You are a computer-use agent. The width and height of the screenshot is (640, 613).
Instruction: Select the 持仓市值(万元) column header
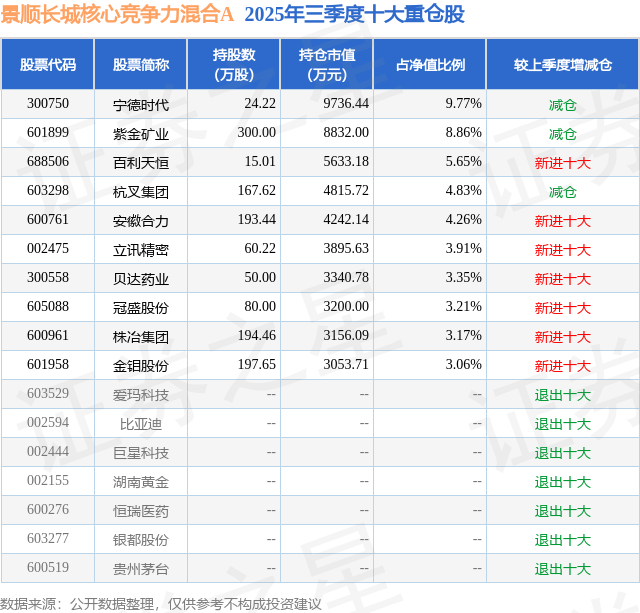click(x=327, y=64)
